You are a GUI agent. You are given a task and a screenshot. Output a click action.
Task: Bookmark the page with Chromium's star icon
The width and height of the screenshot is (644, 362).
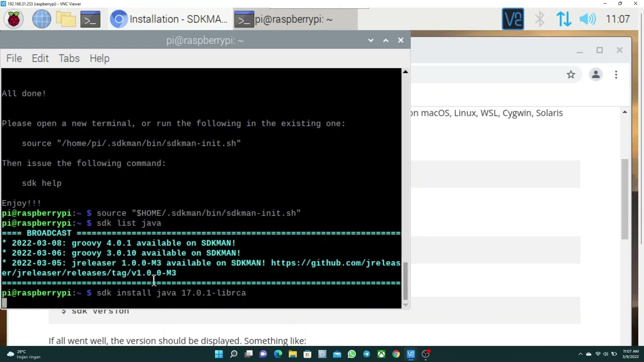(571, 75)
